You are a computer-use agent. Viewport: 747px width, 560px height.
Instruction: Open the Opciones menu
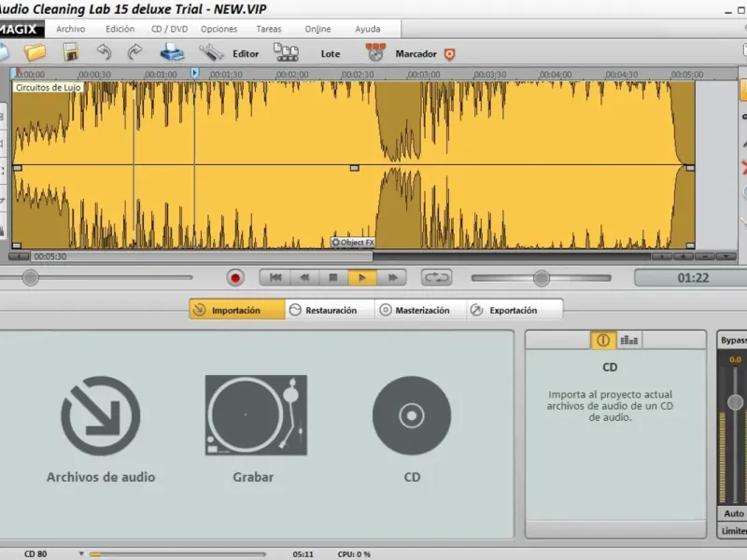click(219, 29)
